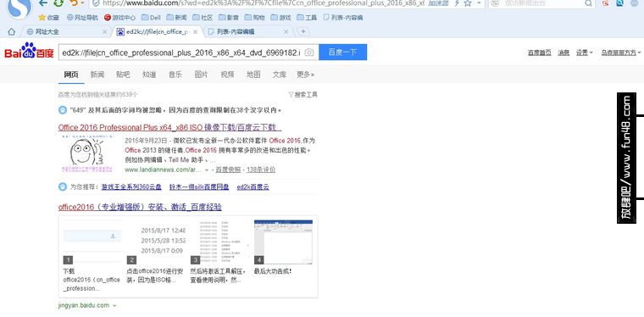Select the 知道 search tab

(x=149, y=75)
